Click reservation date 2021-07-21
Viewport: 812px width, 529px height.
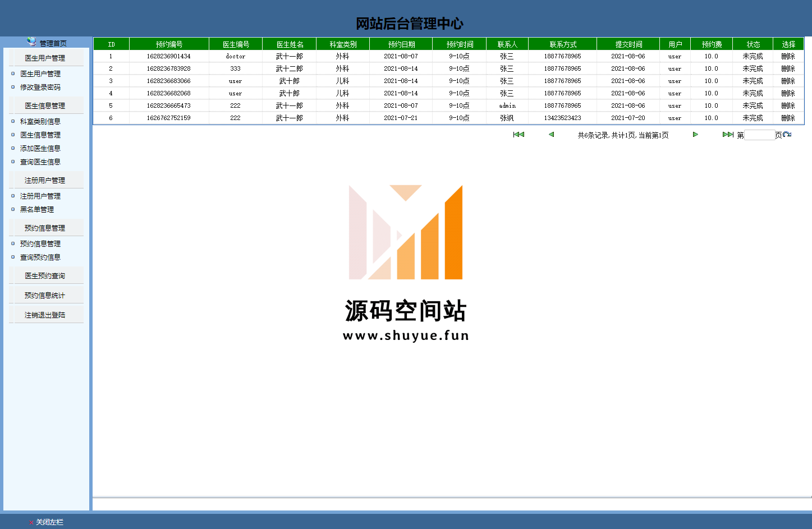click(x=401, y=118)
